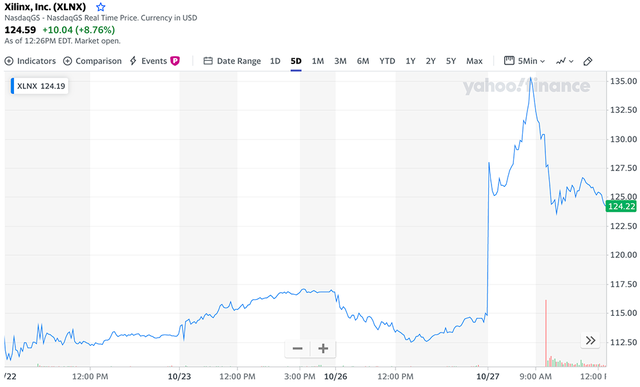Open the Comparison plus icon
This screenshot has width=640, height=387.
click(67, 61)
